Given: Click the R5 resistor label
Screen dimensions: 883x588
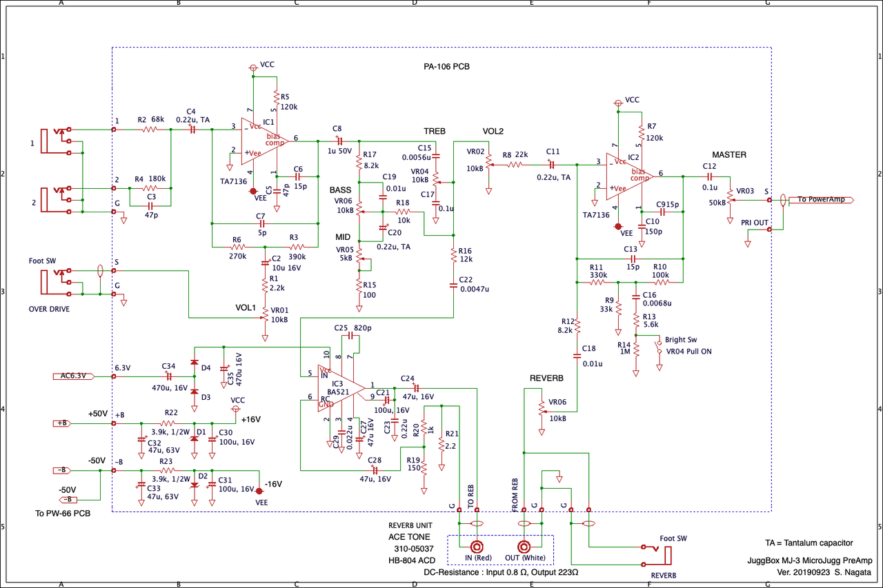Looking at the screenshot, I should [288, 103].
